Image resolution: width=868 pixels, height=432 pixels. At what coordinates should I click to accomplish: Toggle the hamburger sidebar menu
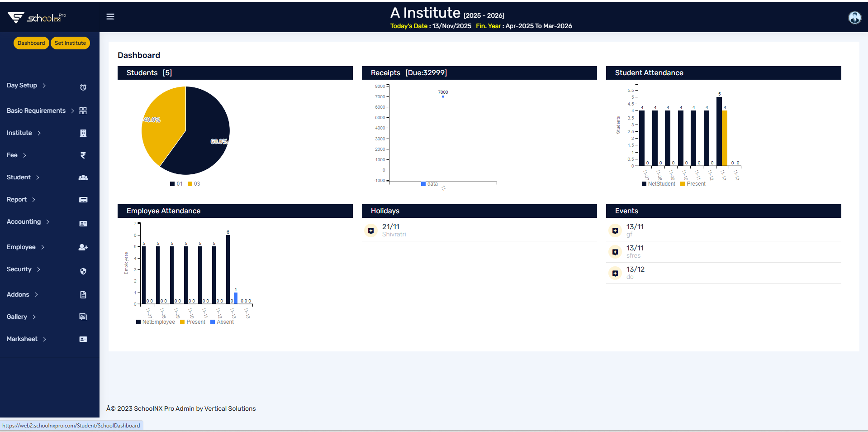[x=110, y=17]
